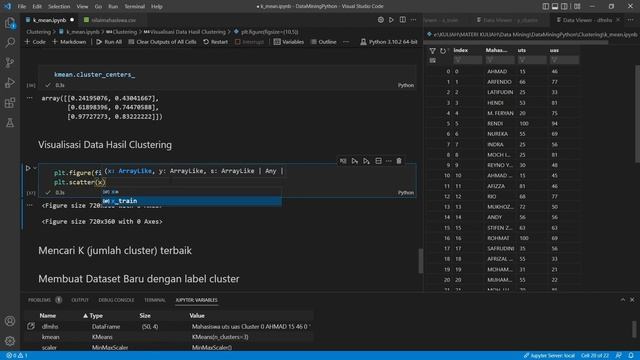640x360 pixels.
Task: Delete the current cell with trash icon
Action: [399, 161]
